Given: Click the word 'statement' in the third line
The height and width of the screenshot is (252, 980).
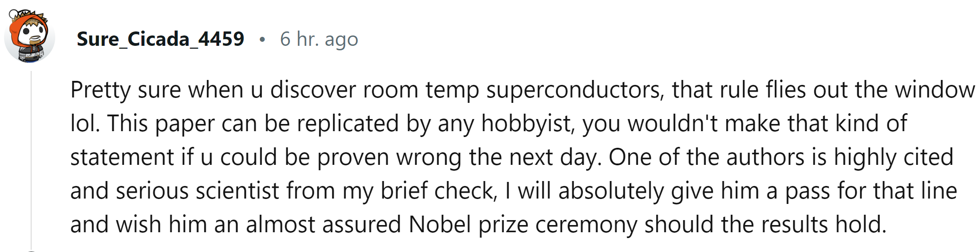Looking at the screenshot, I should [x=122, y=158].
